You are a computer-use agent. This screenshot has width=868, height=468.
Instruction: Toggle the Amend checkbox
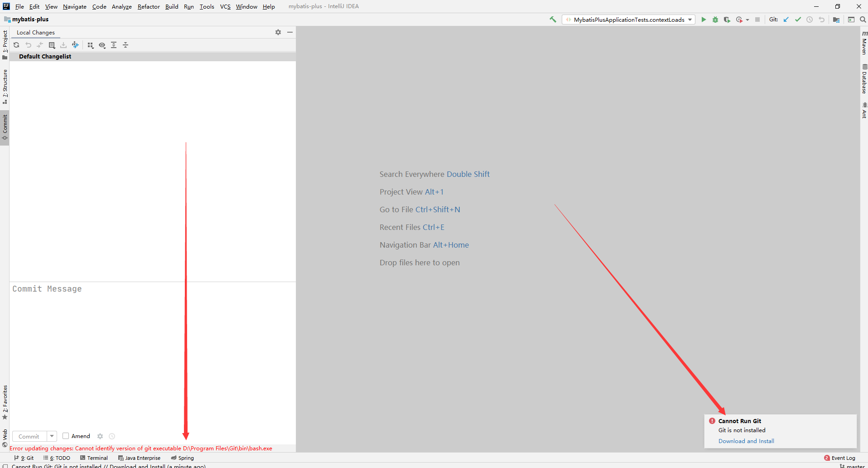coord(66,436)
